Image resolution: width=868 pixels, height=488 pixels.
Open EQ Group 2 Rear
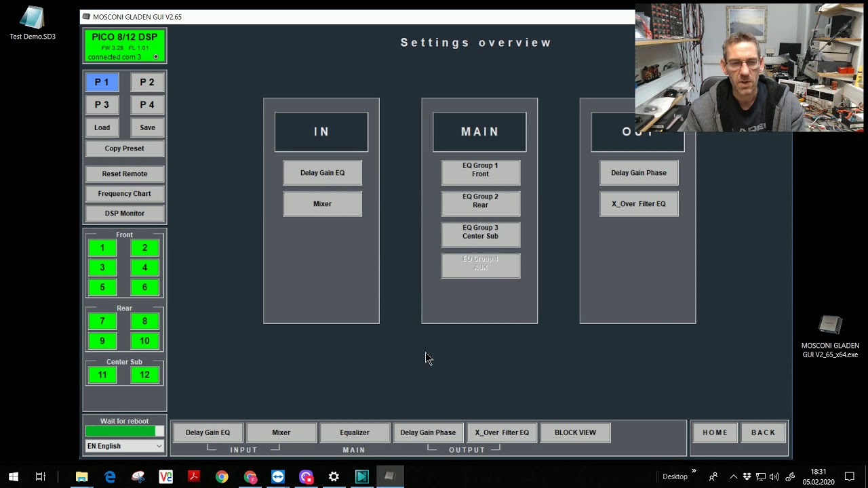480,204
